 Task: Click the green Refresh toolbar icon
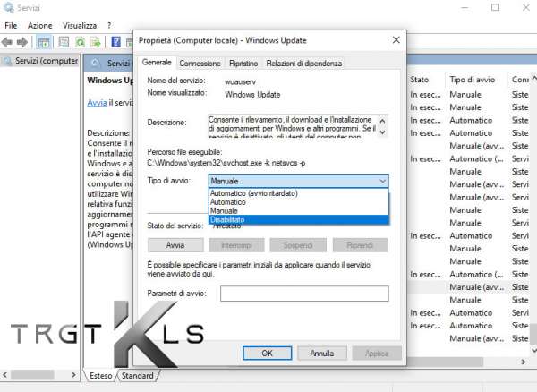pyautogui.click(x=81, y=42)
